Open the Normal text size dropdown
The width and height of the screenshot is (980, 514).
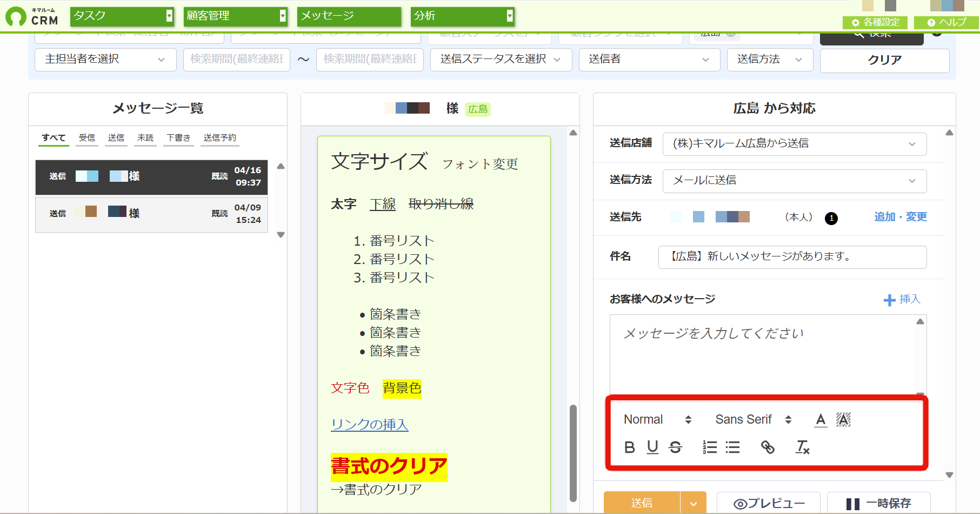pos(657,419)
